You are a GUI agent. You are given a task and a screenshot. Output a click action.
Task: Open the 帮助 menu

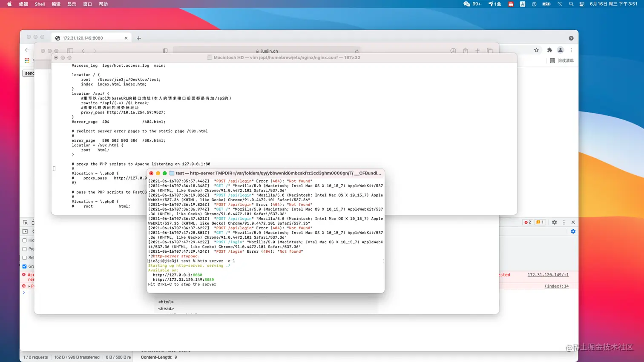pyautogui.click(x=103, y=4)
